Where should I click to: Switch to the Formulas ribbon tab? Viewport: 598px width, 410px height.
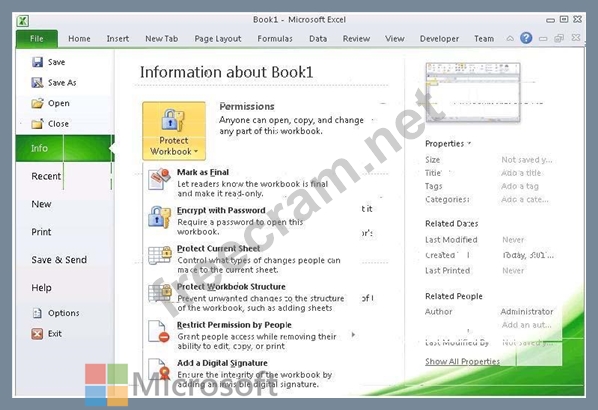pyautogui.click(x=275, y=39)
